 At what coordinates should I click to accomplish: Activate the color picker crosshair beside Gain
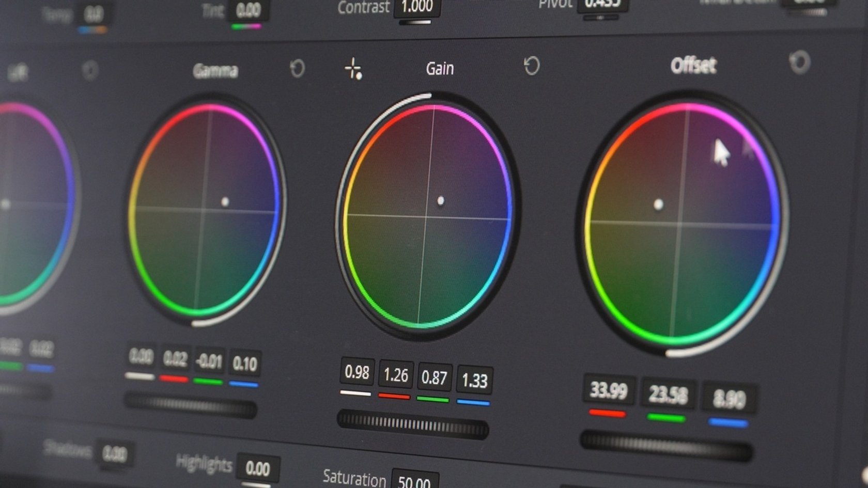354,67
